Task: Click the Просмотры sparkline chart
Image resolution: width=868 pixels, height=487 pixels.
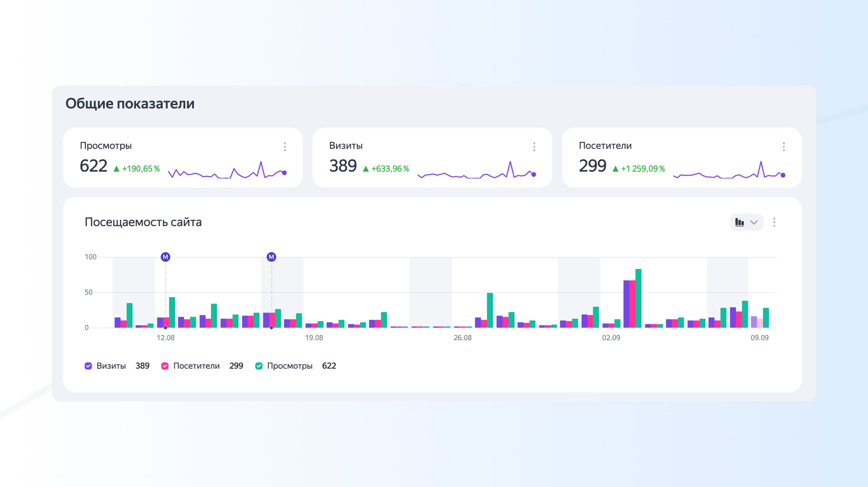Action: click(227, 170)
